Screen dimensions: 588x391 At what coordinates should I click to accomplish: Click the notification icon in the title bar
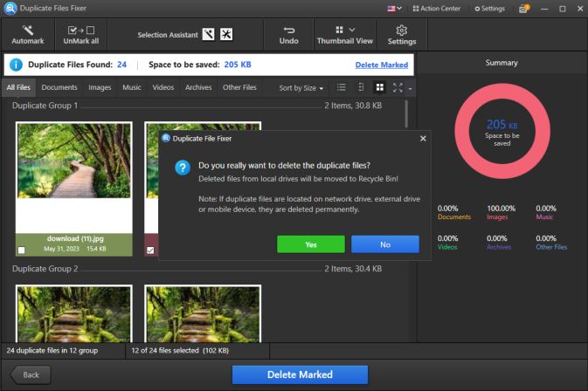tap(524, 8)
